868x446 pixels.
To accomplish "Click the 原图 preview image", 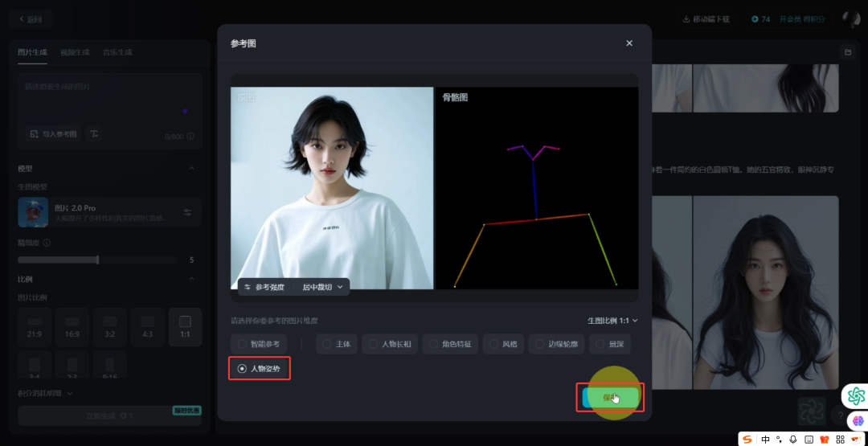I will pyautogui.click(x=332, y=188).
